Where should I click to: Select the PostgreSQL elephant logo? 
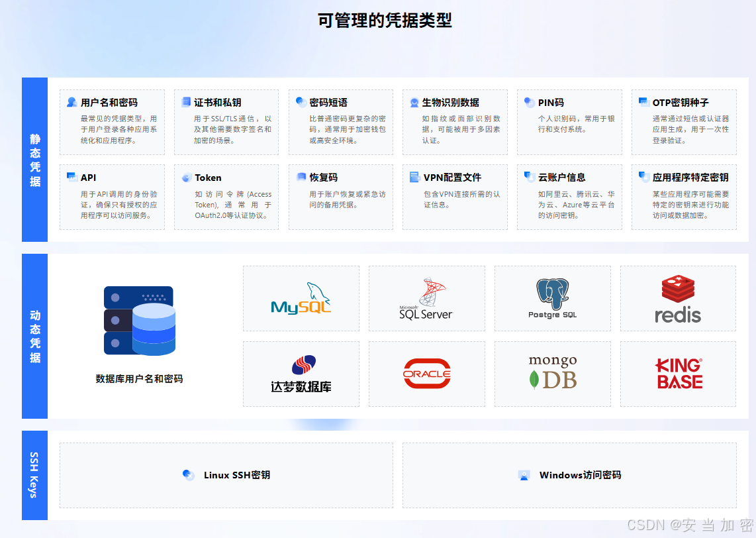(553, 299)
